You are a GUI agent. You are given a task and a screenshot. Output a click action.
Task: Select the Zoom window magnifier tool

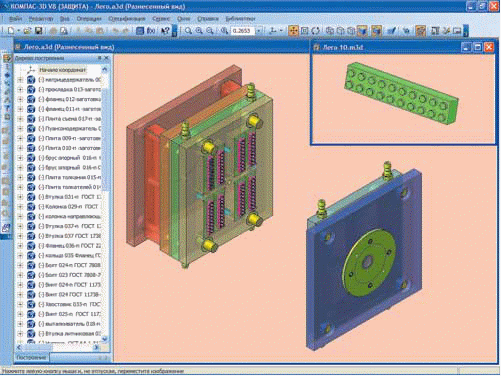pos(188,31)
